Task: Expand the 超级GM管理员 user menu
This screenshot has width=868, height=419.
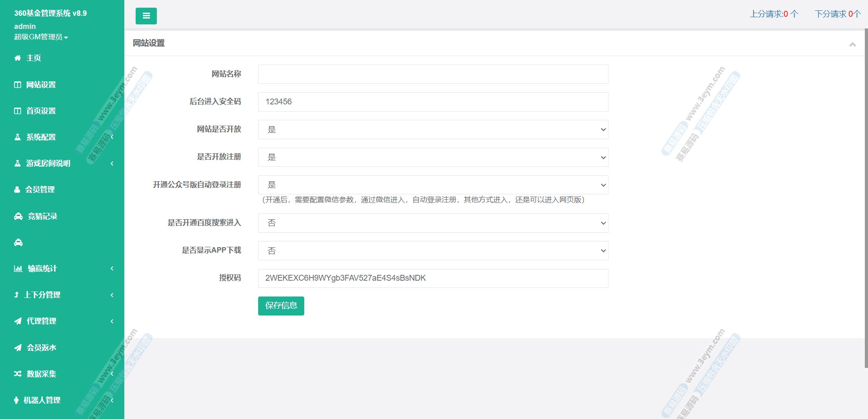Action: click(41, 37)
